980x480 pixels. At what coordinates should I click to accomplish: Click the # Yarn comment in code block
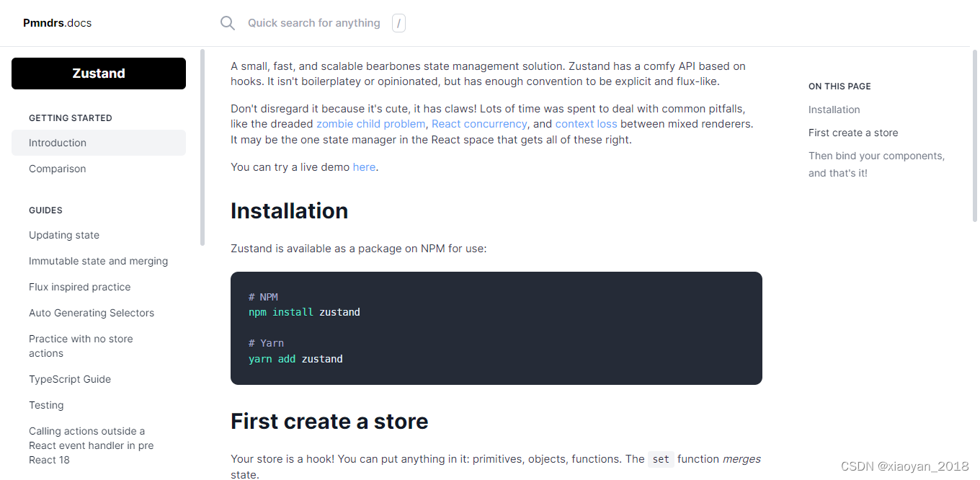266,343
